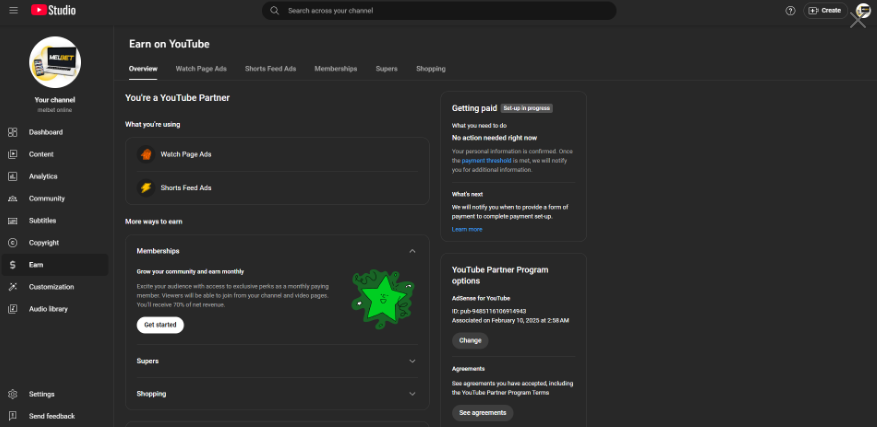877x427 pixels.
Task: Click in the Search across your channel field
Action: tap(439, 11)
